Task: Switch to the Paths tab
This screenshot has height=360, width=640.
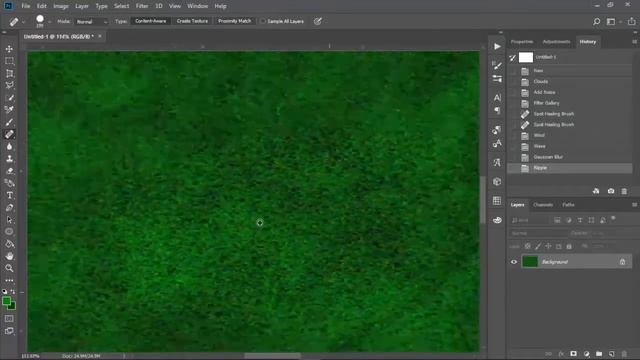Action: pyautogui.click(x=568, y=205)
